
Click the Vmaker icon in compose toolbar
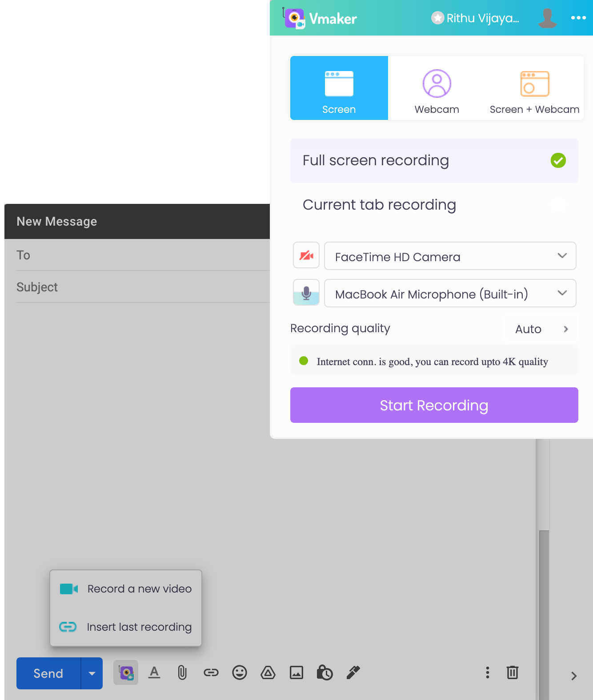126,672
